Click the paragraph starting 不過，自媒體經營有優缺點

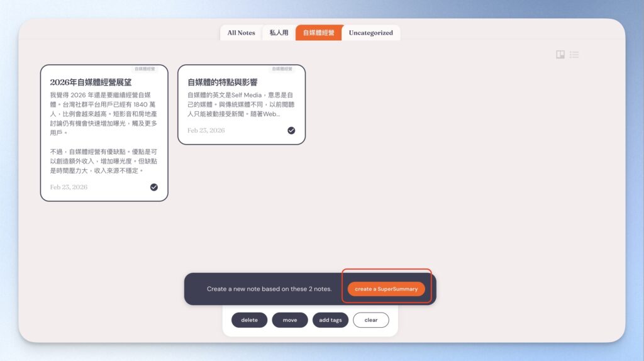tap(104, 161)
